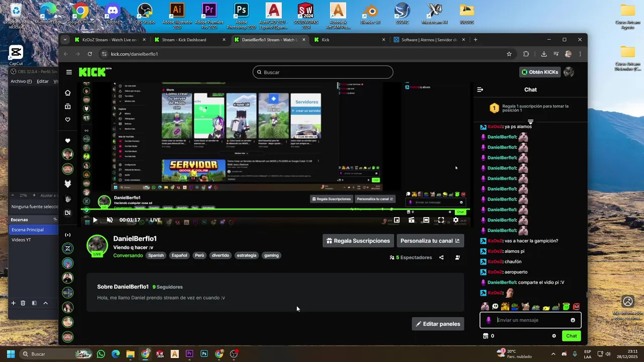Insert the green halo emote
The image size is (644, 362).
[566, 306]
